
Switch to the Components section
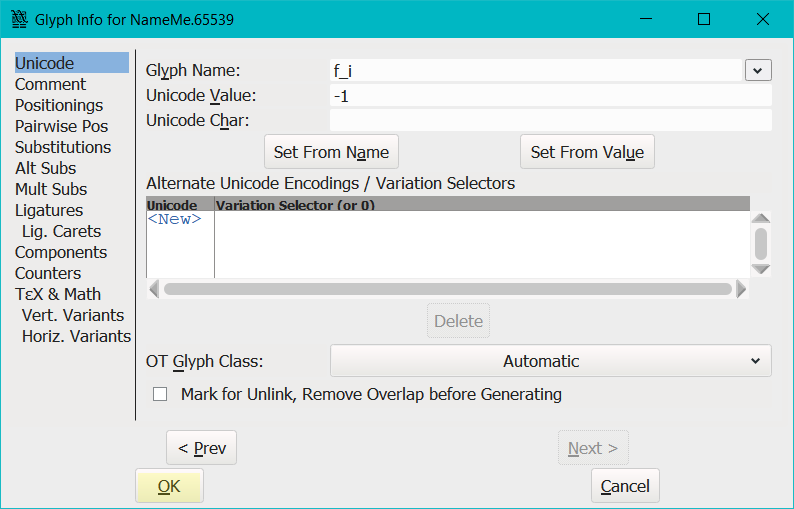coord(61,252)
